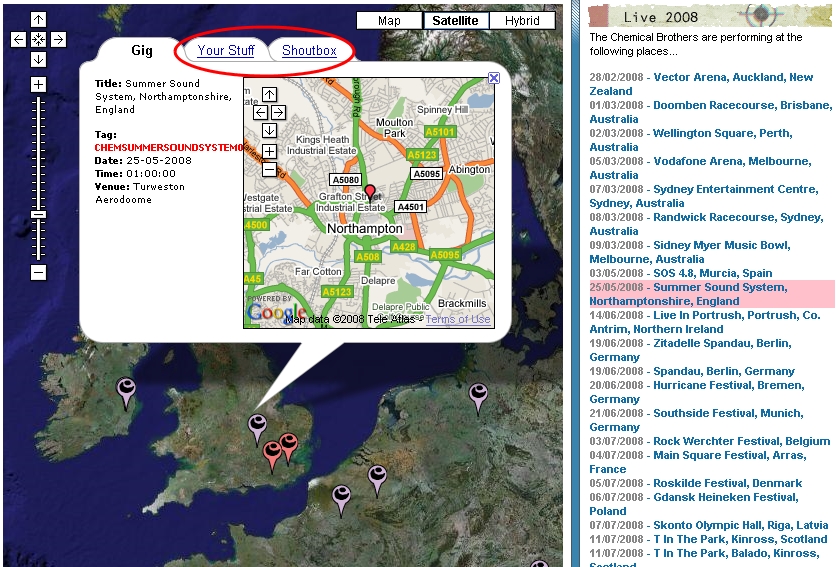
Task: Click gig marker over Belgium
Action: [x=377, y=481]
